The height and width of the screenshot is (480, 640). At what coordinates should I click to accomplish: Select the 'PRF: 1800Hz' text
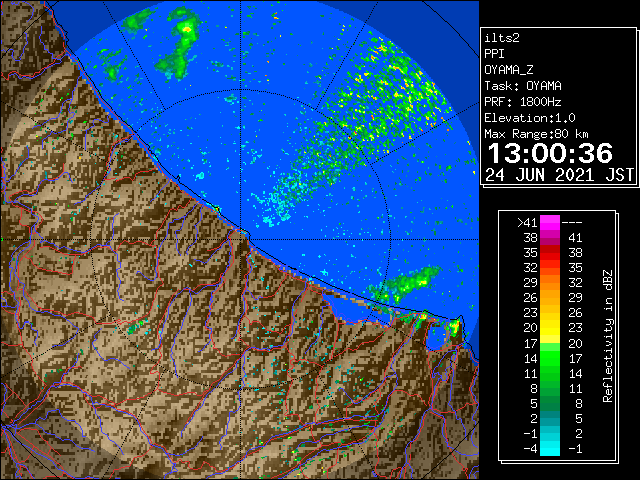click(x=523, y=102)
